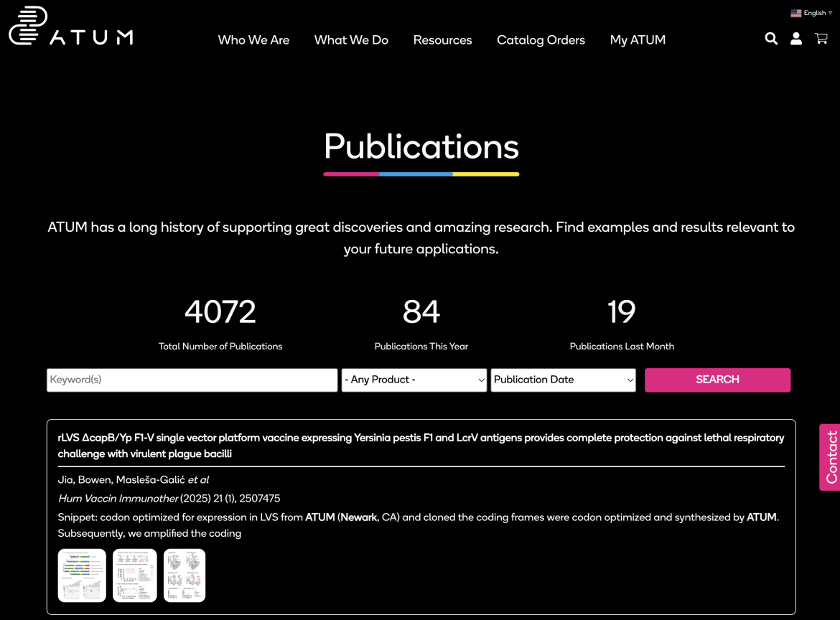Click the pink SEARCH button
The image size is (840, 620).
tap(717, 380)
